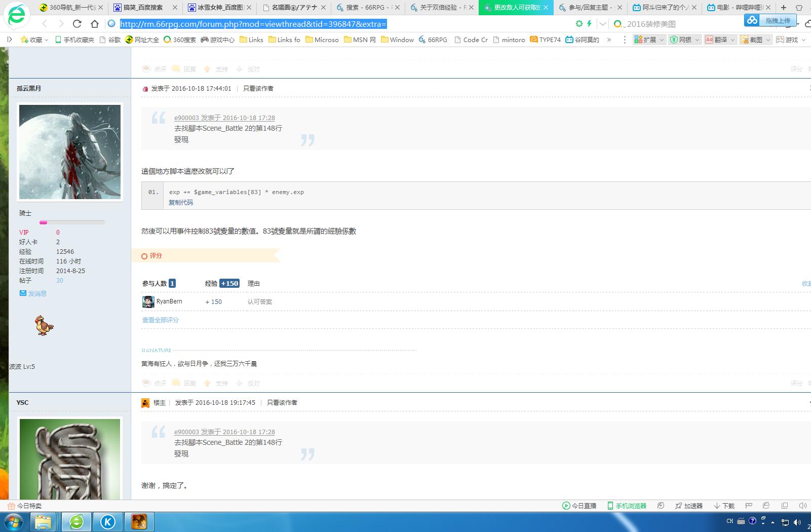811x532 pixels.
Task: Open file explorer from the taskbar
Action: point(43,522)
